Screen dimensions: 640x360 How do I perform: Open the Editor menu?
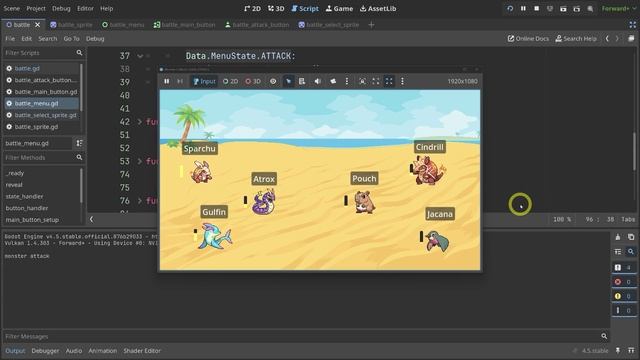[x=85, y=8]
